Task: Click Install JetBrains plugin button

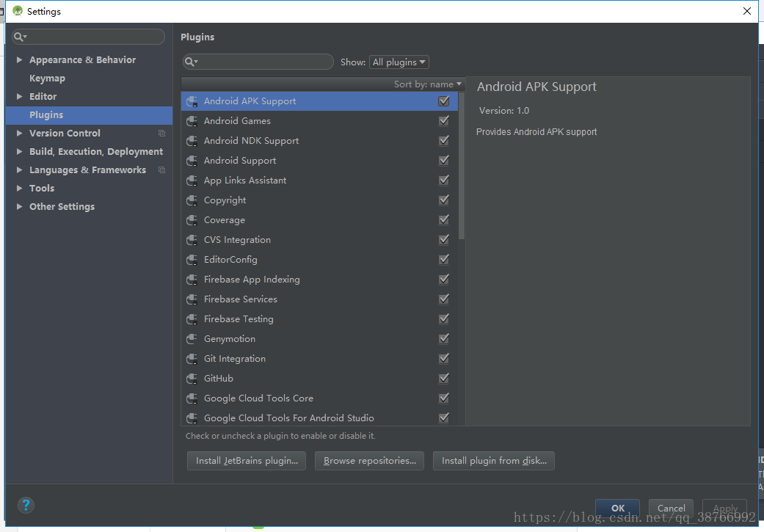Action: click(x=247, y=461)
